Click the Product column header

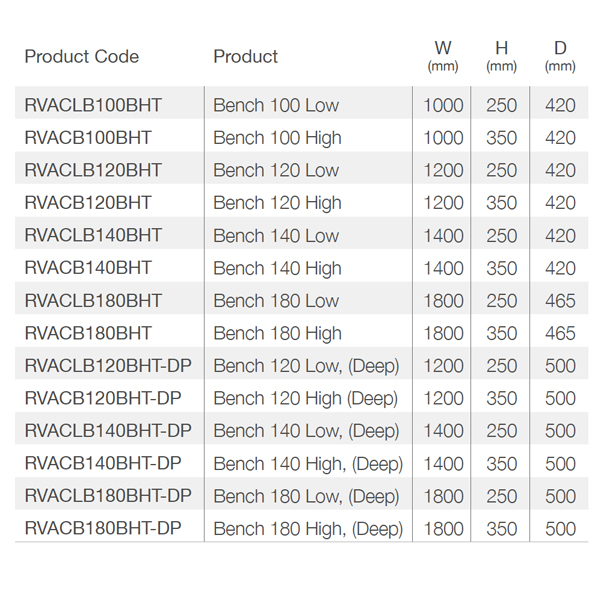click(x=245, y=56)
